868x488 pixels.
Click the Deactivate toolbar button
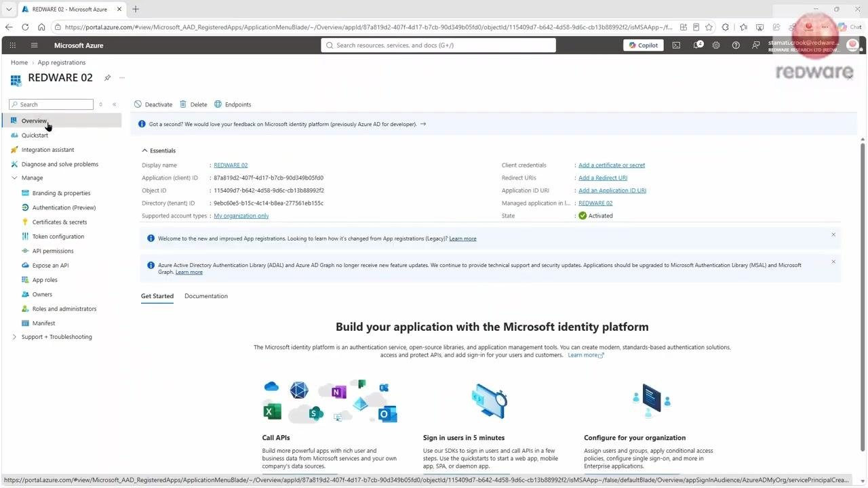(153, 104)
